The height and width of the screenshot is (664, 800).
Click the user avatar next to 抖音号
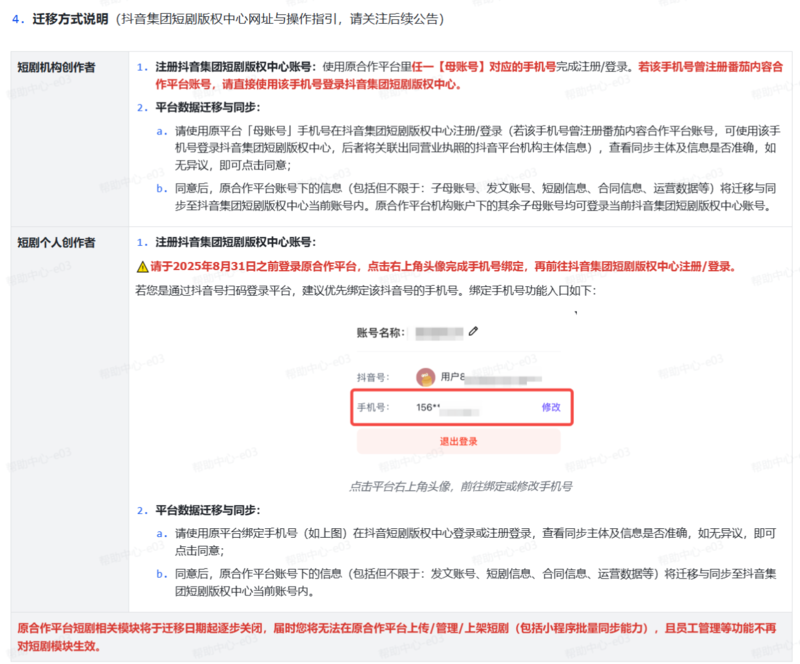[x=426, y=377]
